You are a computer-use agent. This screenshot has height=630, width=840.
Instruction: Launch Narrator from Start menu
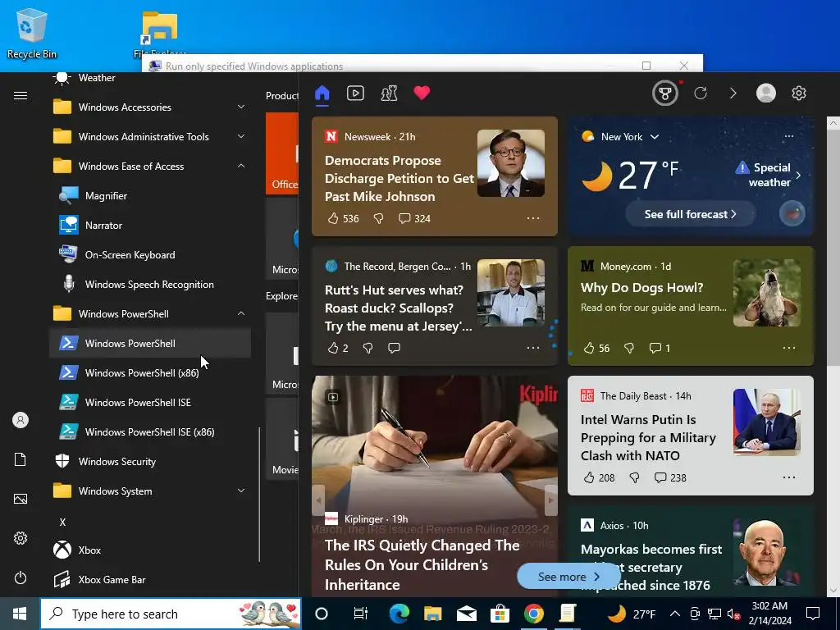coord(149,226)
